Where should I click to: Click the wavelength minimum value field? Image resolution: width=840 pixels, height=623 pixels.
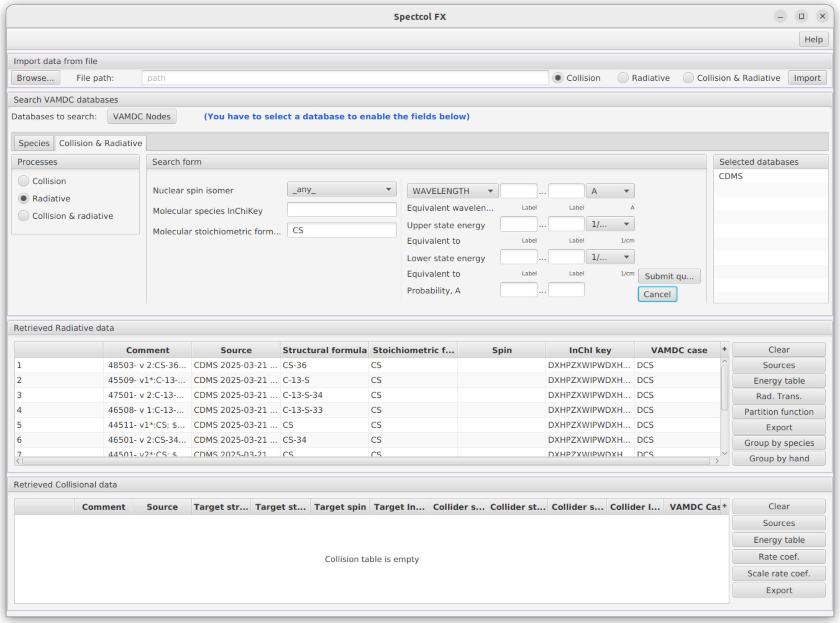(x=518, y=191)
